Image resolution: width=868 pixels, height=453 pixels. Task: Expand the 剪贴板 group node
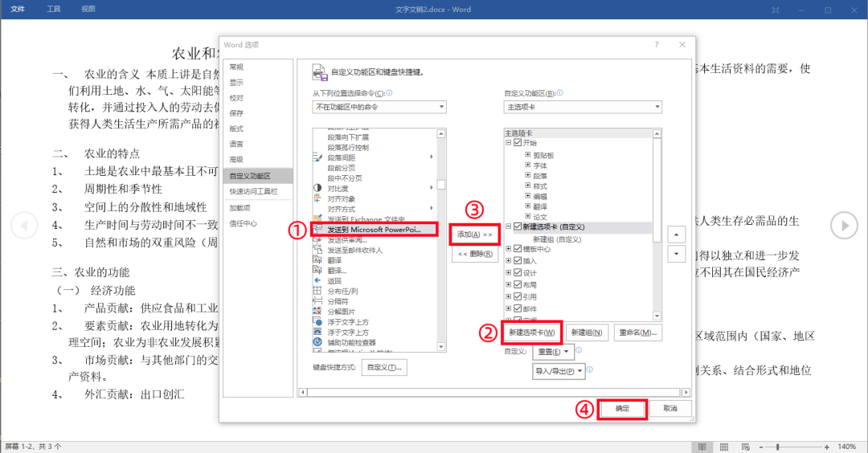(x=527, y=155)
